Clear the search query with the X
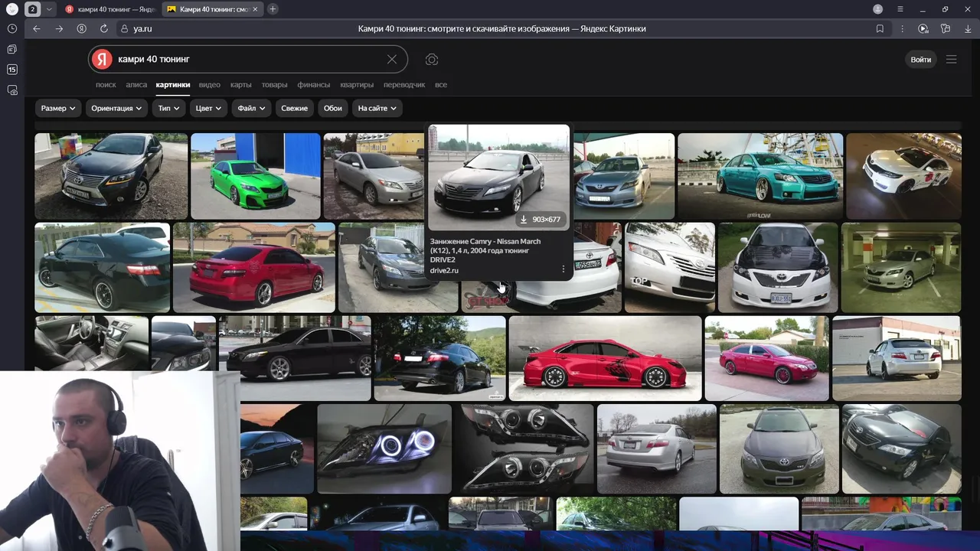Screen dimensions: 980x551 [392, 59]
